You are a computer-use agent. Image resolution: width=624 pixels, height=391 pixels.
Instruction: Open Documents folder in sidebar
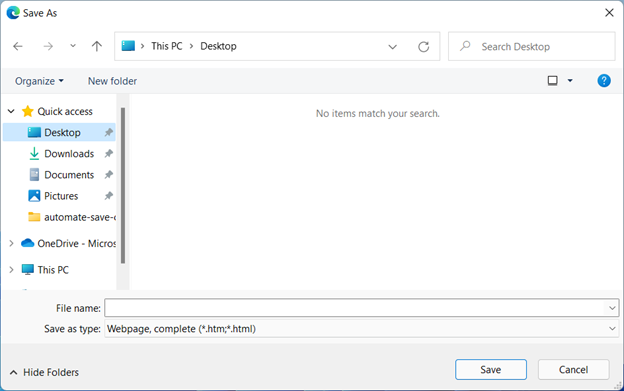coord(69,175)
